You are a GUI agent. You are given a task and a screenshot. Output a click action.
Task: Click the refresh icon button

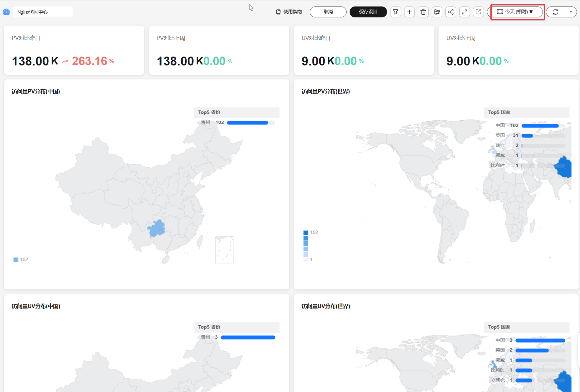[x=555, y=12]
